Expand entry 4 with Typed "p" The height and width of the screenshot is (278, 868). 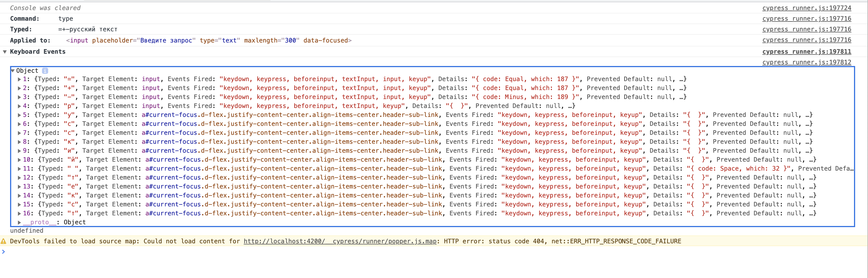(x=20, y=106)
